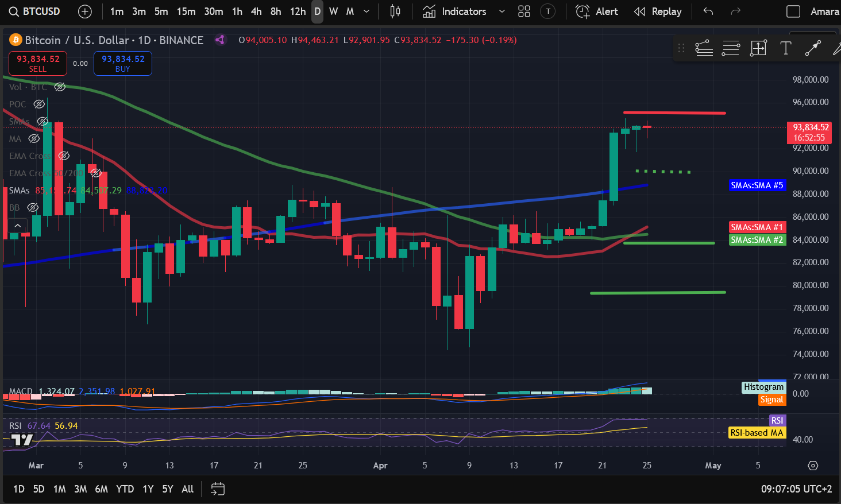
Task: Show the hidden POC indicator
Action: click(x=39, y=104)
